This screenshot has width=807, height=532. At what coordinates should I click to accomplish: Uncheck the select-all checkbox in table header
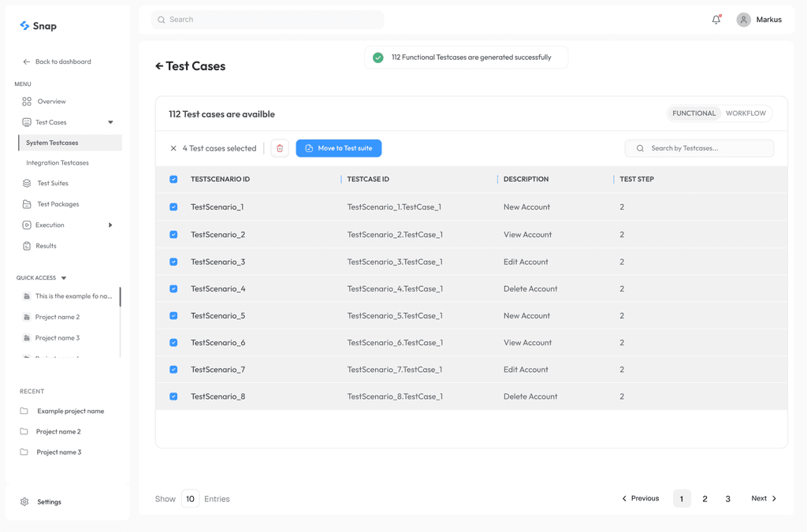coord(173,179)
